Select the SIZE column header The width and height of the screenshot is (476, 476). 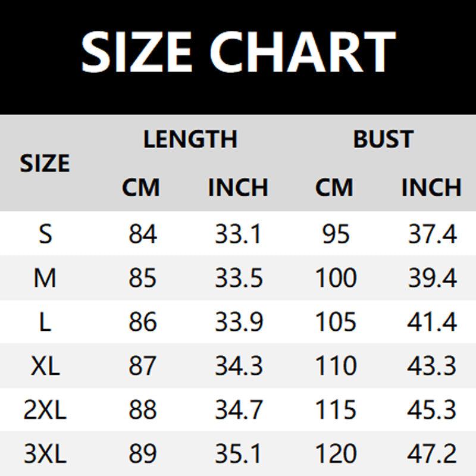(x=45, y=163)
